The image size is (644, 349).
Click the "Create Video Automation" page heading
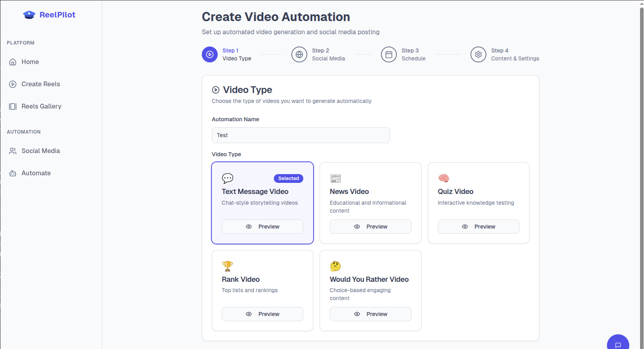[276, 17]
